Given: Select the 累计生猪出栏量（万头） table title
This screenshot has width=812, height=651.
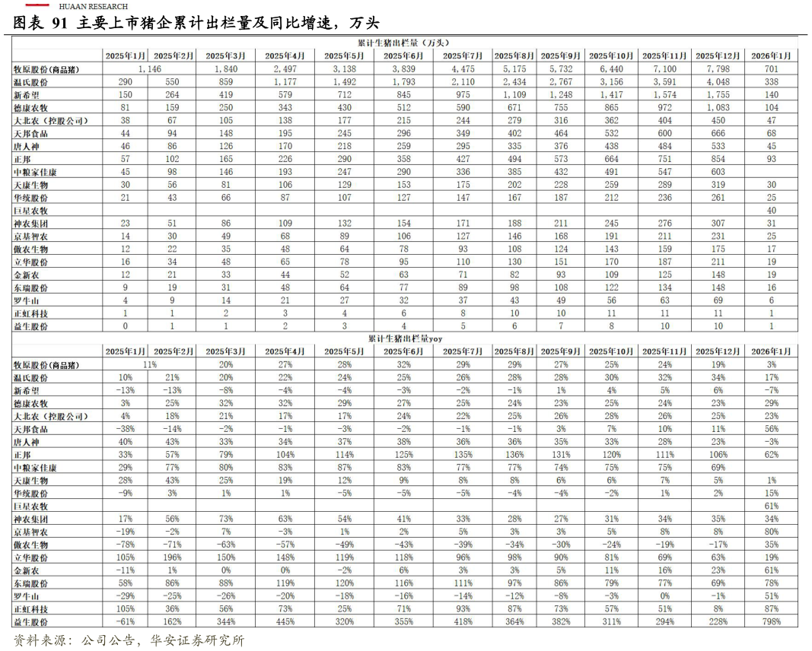Looking at the screenshot, I should click(403, 42).
